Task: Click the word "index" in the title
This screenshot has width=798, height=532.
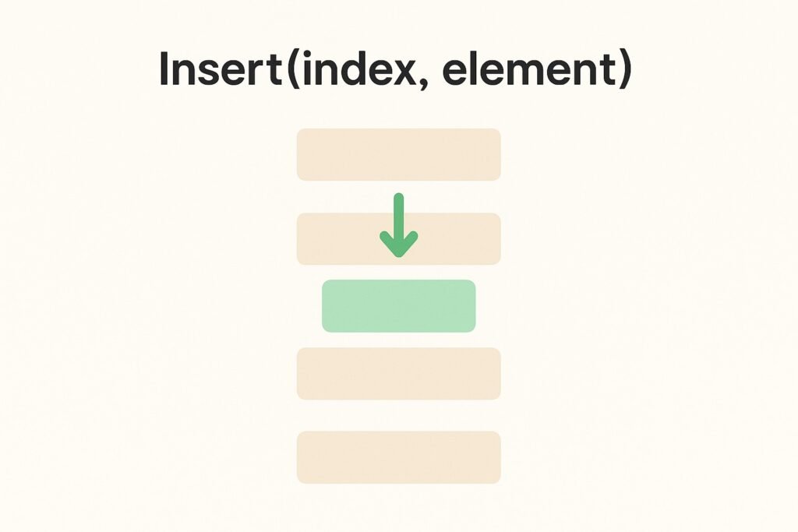Action: (x=358, y=69)
